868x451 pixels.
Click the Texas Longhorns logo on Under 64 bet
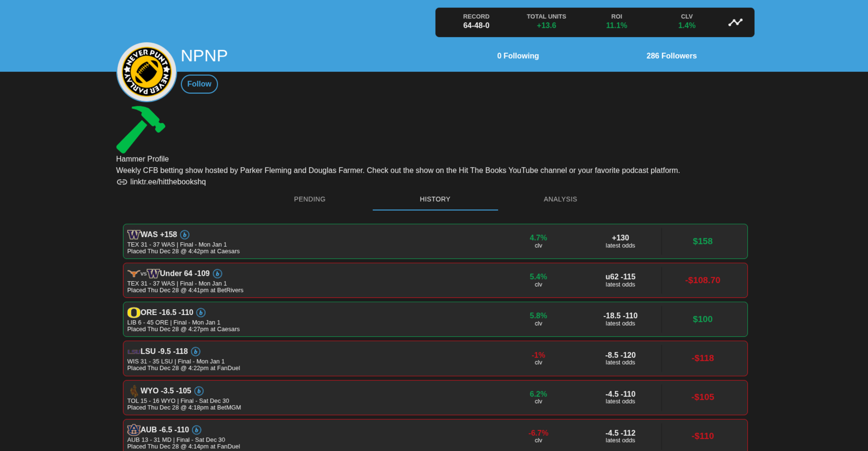[x=134, y=273]
